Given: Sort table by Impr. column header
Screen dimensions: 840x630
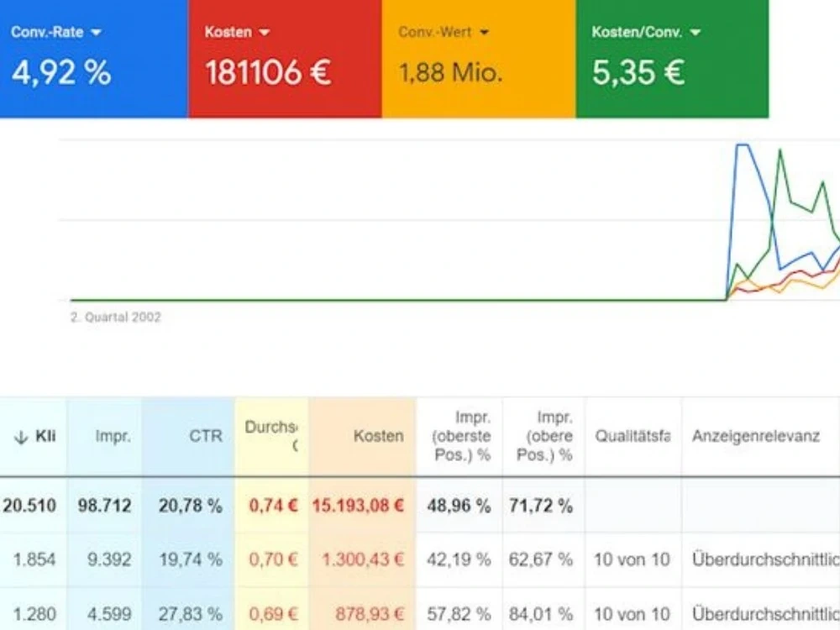Looking at the screenshot, I should point(113,436).
